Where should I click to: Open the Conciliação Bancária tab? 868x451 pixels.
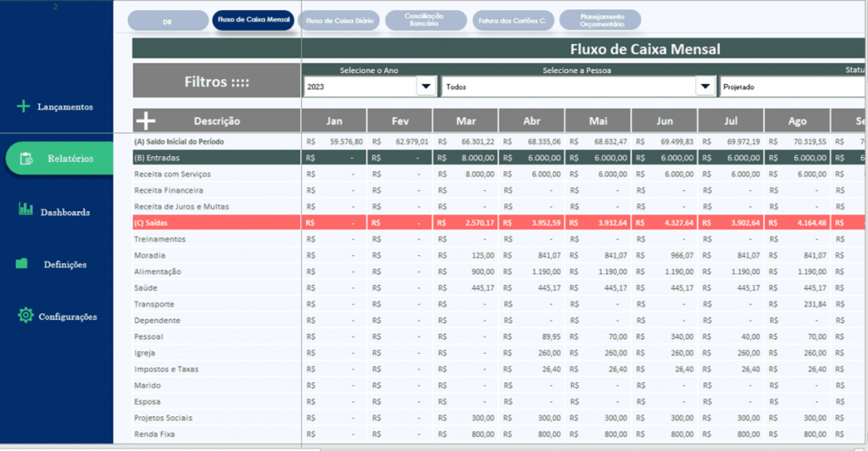pyautogui.click(x=426, y=19)
